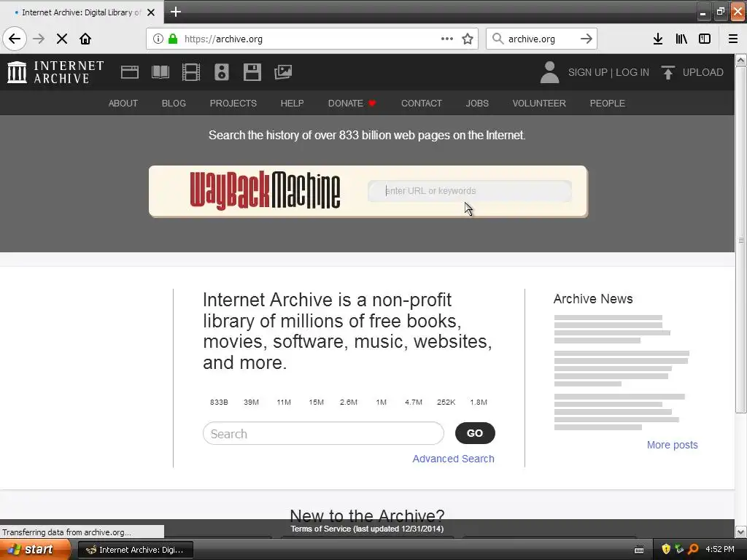The width and height of the screenshot is (747, 560).
Task: Open the Texts book icon
Action: click(160, 72)
